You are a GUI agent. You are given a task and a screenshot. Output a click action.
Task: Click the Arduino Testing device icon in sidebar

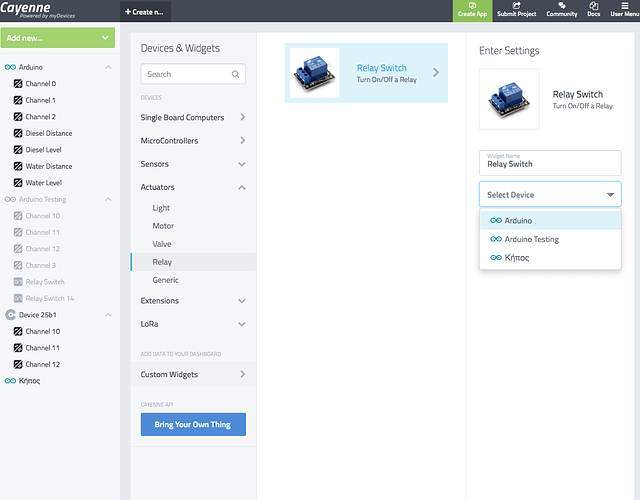pos(10,199)
